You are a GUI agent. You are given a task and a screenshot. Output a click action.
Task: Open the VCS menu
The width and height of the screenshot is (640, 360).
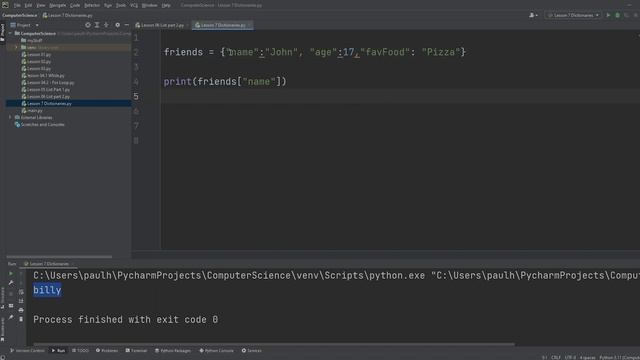tap(134, 5)
